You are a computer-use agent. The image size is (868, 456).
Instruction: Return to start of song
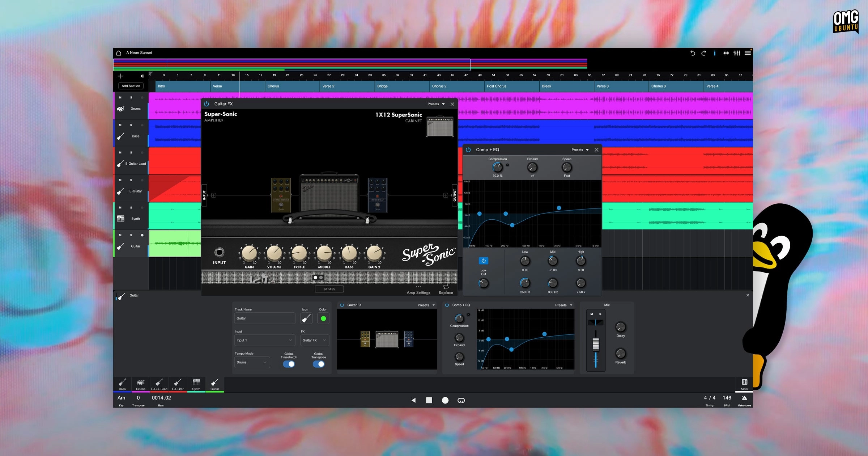(x=413, y=400)
